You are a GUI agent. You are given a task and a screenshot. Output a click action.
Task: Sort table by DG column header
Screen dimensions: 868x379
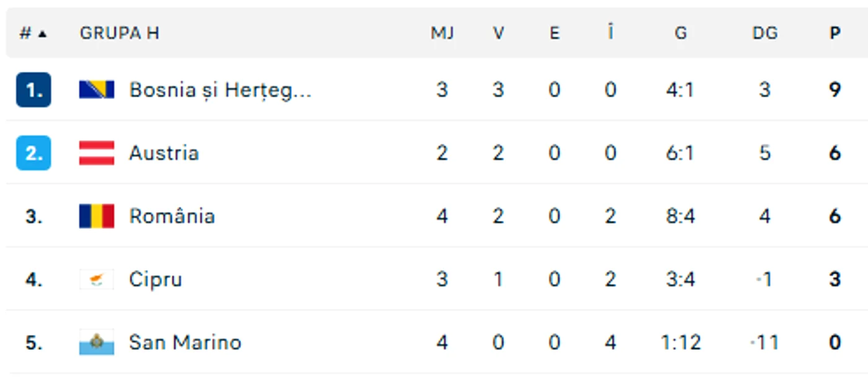764,33
